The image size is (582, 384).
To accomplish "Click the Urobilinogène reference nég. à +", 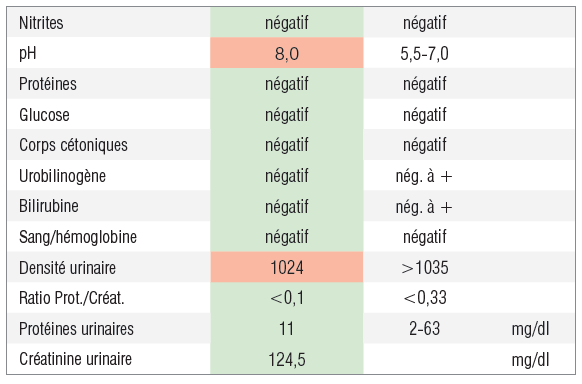I will pyautogui.click(x=424, y=176).
